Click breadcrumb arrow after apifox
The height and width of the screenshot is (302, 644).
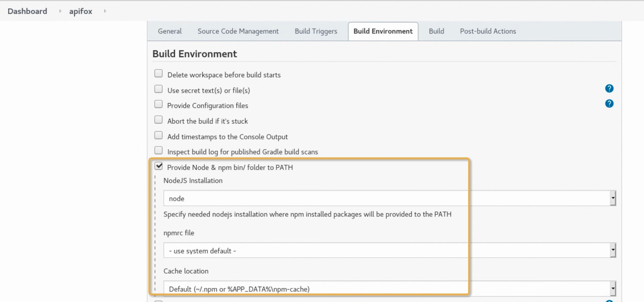(x=105, y=11)
